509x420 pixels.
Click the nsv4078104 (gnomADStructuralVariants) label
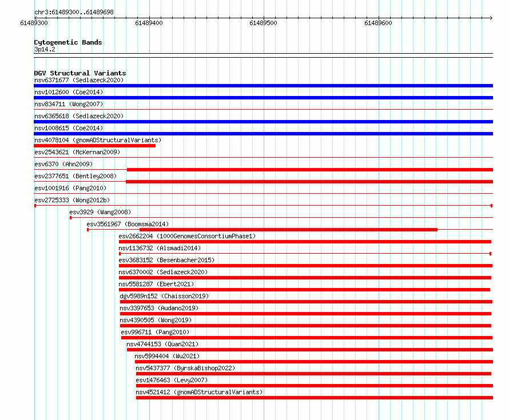(x=98, y=140)
